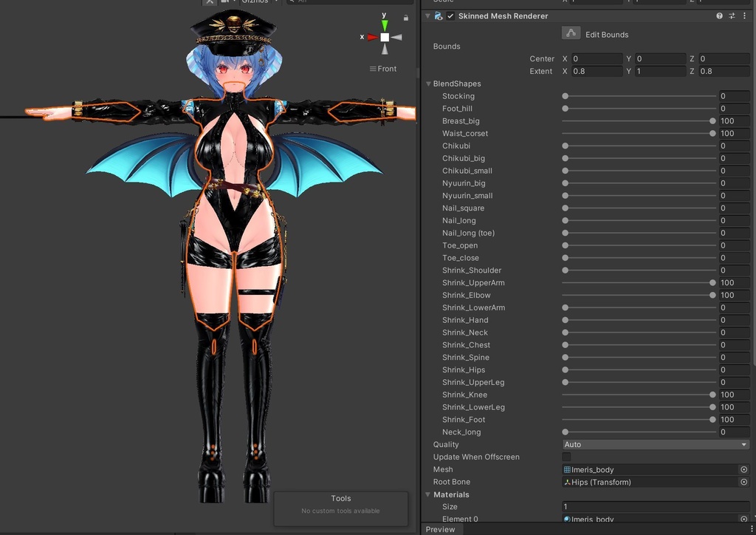The width and height of the screenshot is (756, 535).
Task: Click the Edit Bounds tool button
Action: tap(571, 33)
